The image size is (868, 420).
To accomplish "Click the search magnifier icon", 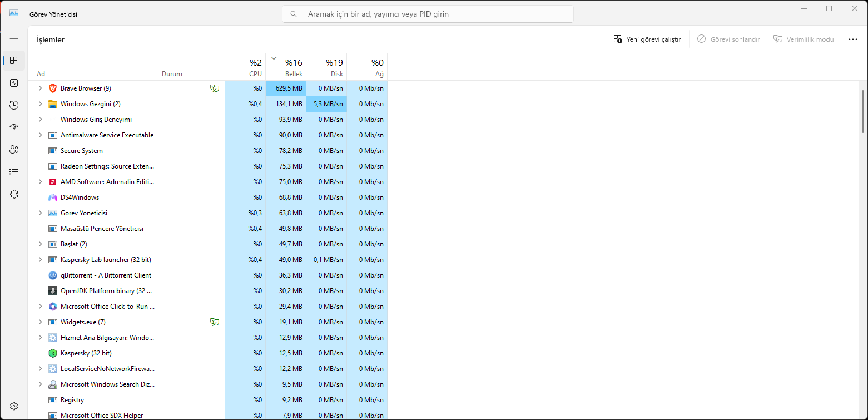I will point(294,14).
